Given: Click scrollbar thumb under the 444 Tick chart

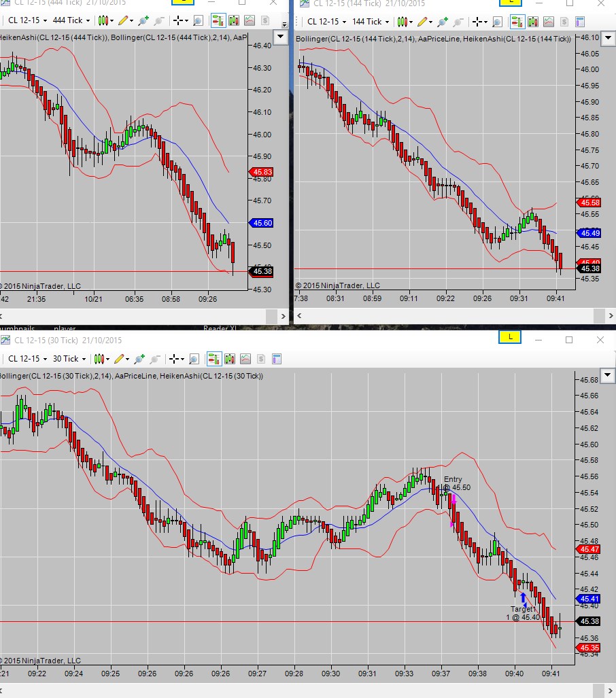Looking at the screenshot, I should pyautogui.click(x=272, y=316).
